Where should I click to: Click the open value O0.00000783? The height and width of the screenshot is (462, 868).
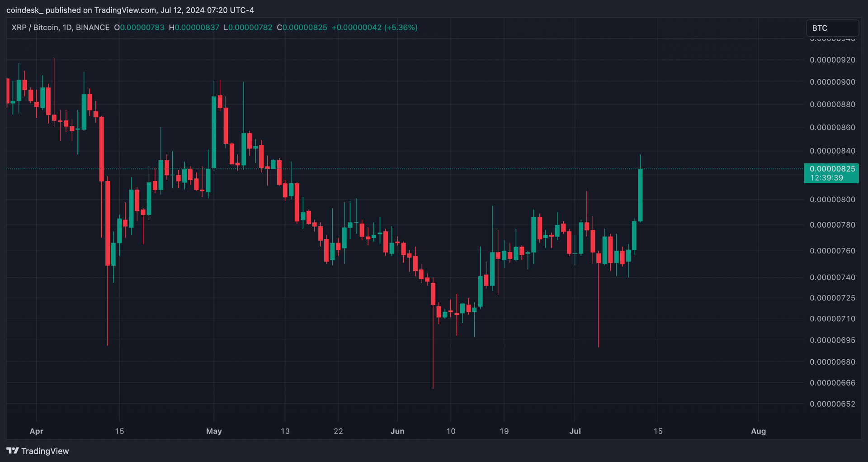(x=139, y=28)
